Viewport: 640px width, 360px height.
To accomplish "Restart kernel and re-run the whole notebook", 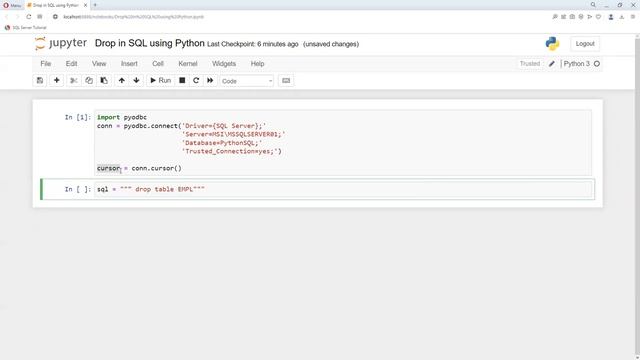I will point(210,80).
